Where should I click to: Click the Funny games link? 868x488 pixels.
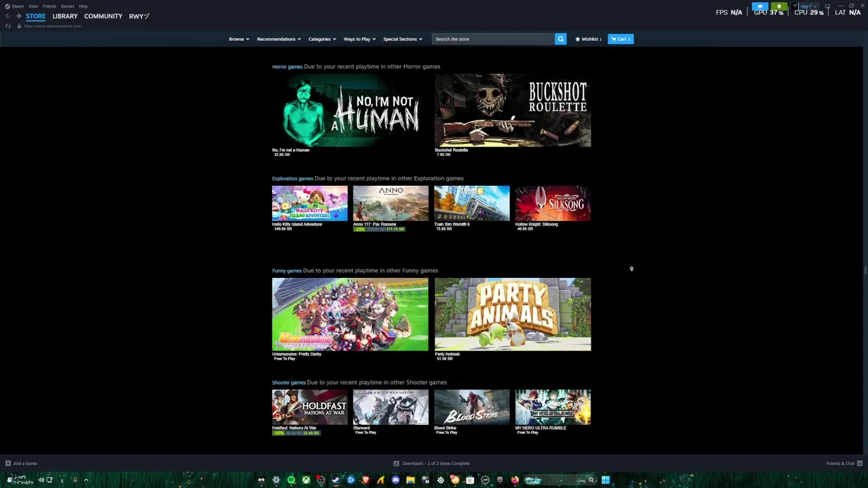[x=287, y=270]
